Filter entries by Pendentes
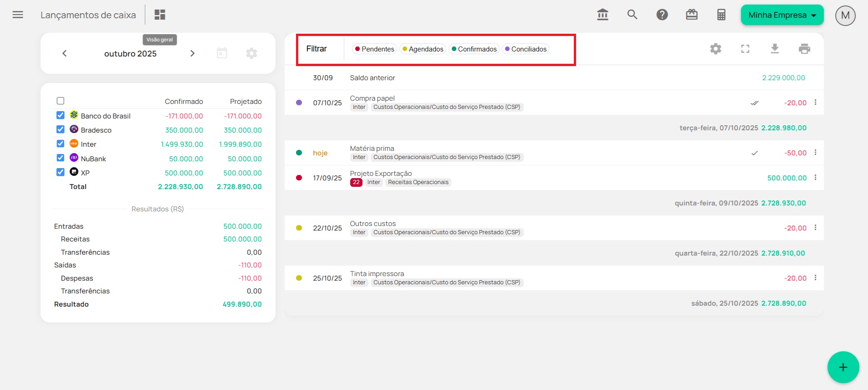 tap(374, 49)
